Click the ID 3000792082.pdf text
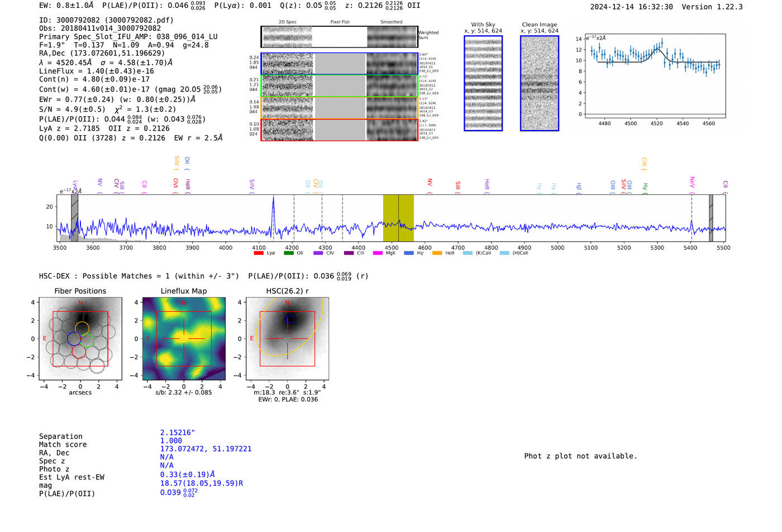Image resolution: width=782 pixels, height=532 pixels. pos(106,20)
